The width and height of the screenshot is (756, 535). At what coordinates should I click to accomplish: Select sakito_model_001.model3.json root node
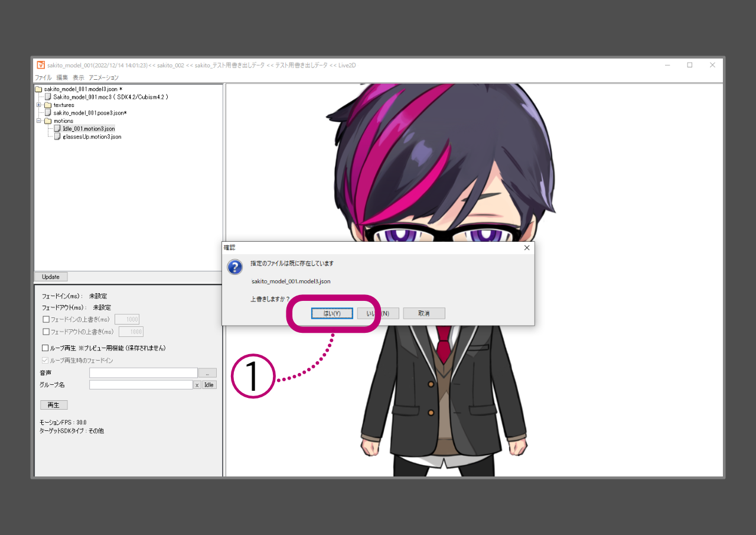[x=83, y=89]
